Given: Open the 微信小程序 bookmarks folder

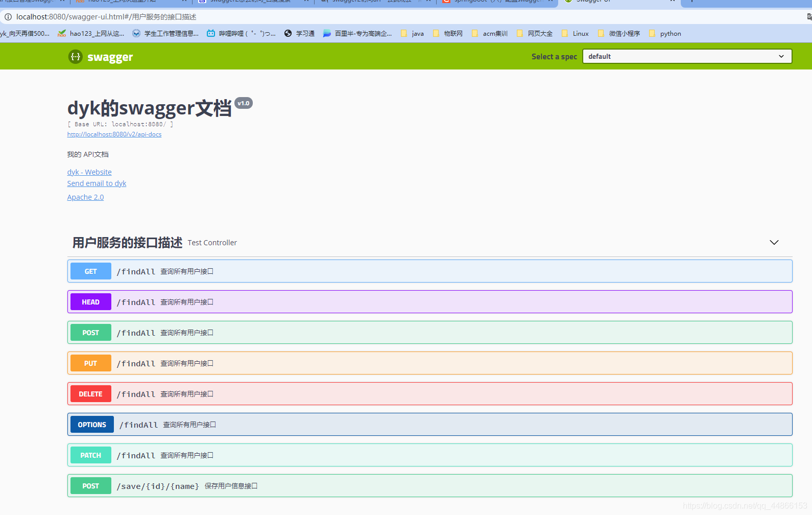Looking at the screenshot, I should tap(619, 34).
